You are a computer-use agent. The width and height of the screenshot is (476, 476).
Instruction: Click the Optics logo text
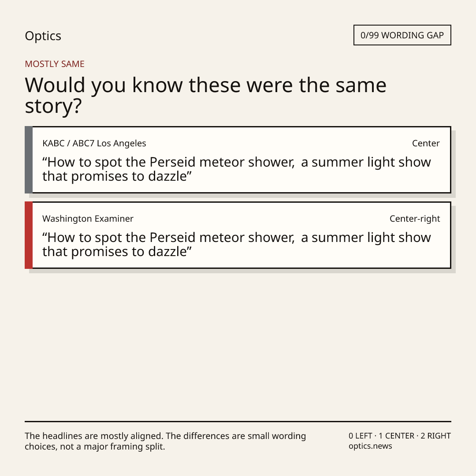43,36
